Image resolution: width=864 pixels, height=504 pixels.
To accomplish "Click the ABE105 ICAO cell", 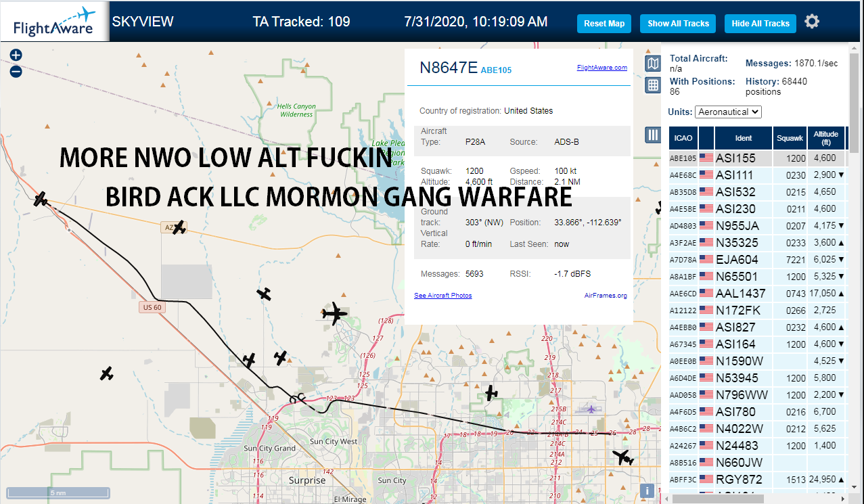I will click(683, 158).
